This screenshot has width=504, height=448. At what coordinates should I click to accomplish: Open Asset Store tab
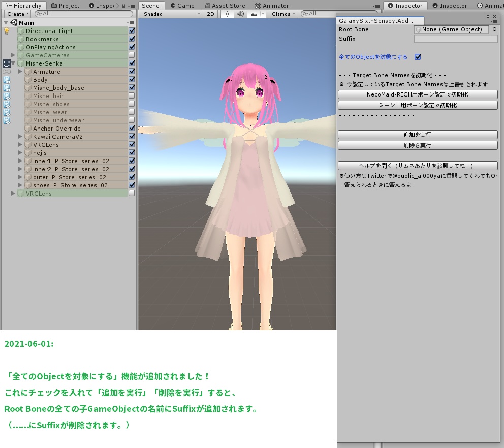(225, 6)
